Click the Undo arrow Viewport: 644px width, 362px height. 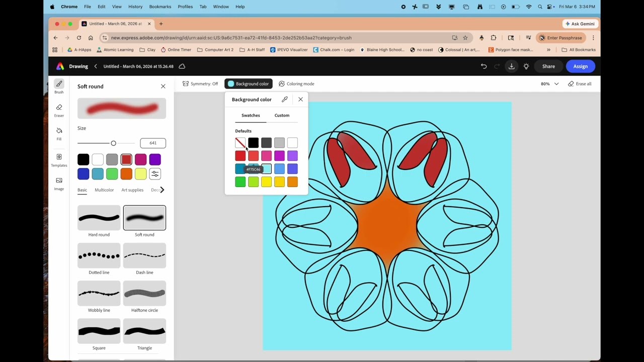coord(484,66)
